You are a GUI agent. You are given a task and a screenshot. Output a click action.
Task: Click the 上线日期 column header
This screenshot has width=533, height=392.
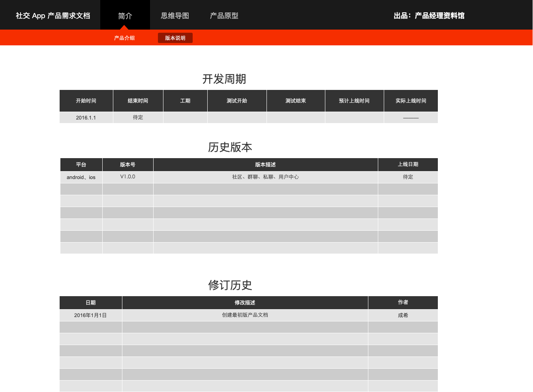pyautogui.click(x=408, y=164)
